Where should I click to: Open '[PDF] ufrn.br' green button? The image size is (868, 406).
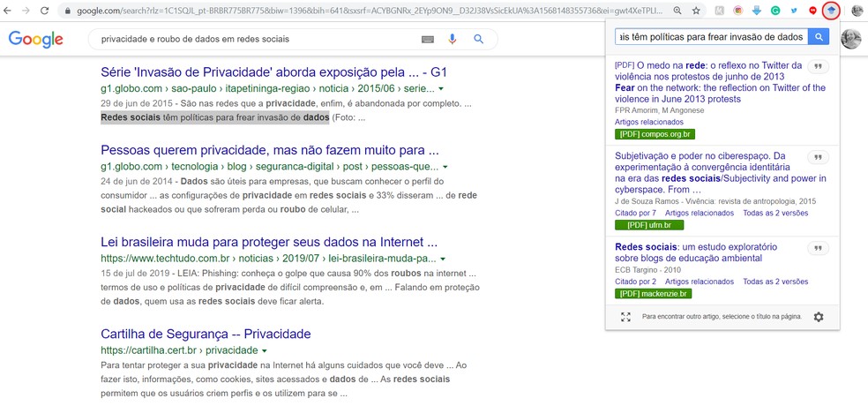point(649,225)
